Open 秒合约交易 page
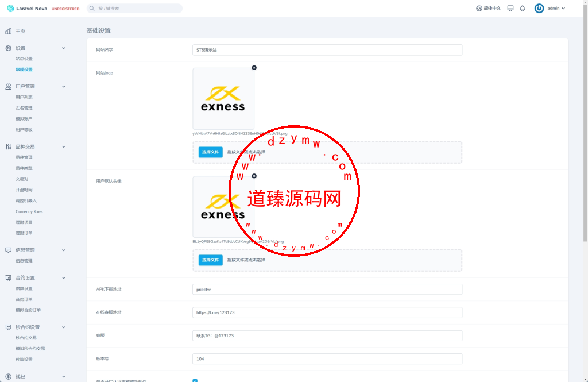This screenshot has height=382, width=588. point(26,338)
